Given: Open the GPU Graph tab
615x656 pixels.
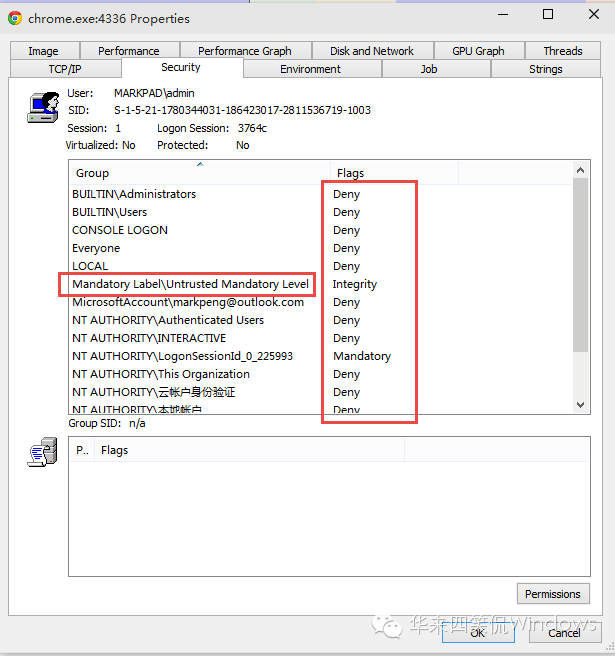Looking at the screenshot, I should tap(479, 51).
